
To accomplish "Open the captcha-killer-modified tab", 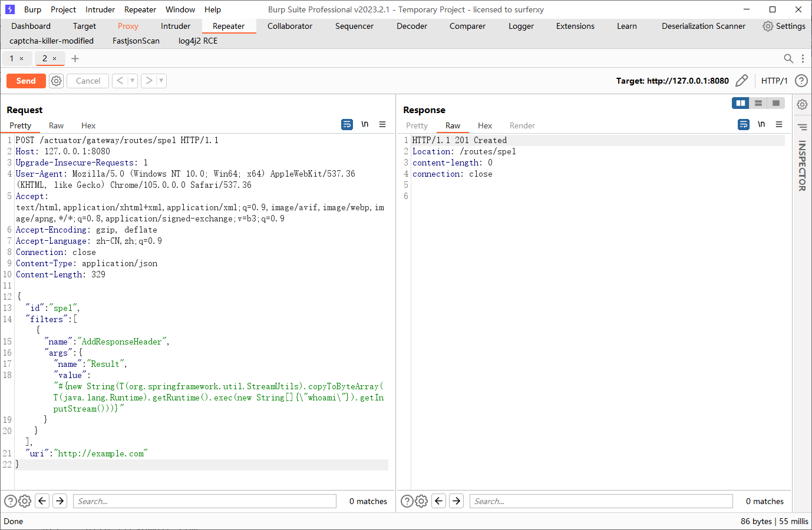I will click(52, 41).
